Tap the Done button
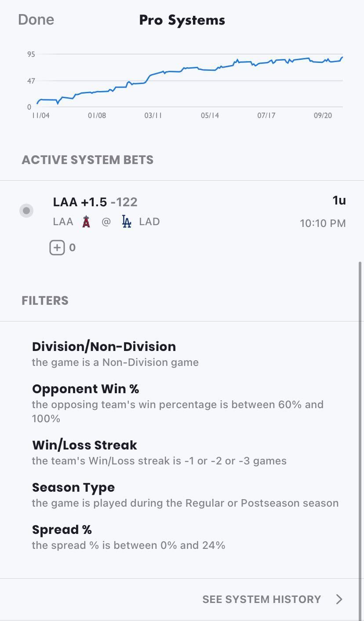Viewport: 364px width, 621px height. point(36,20)
